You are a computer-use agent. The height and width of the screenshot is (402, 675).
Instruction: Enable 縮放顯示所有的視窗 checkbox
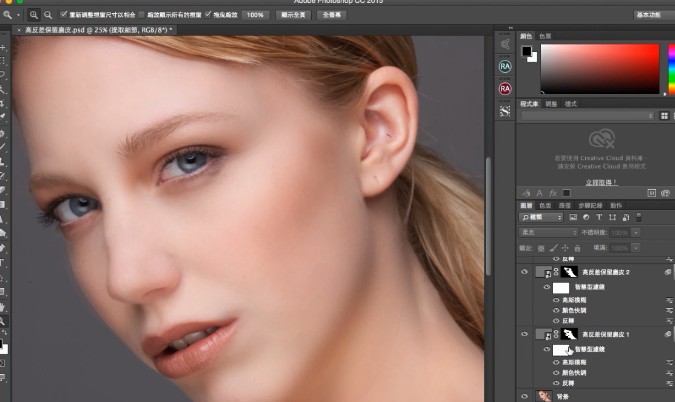click(x=142, y=15)
